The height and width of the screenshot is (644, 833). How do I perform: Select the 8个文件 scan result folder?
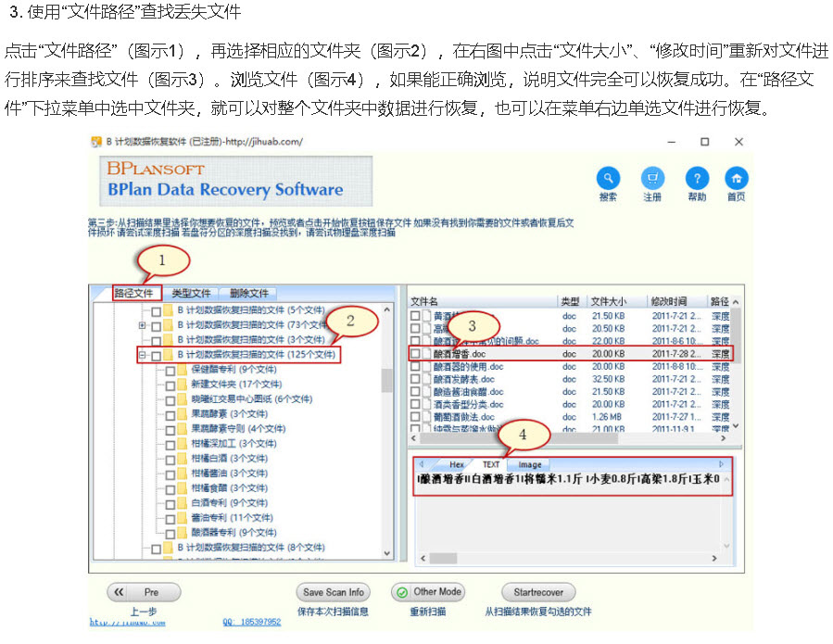click(251, 549)
